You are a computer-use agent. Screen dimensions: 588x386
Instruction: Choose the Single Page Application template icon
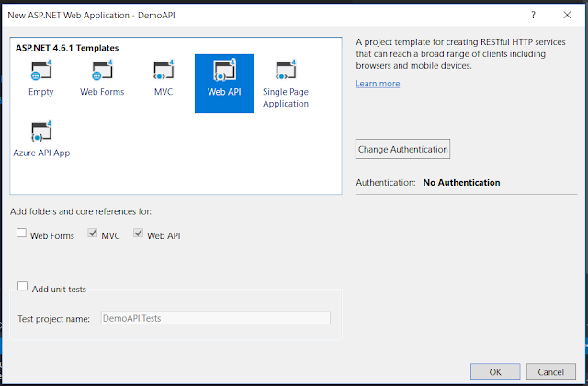(286, 70)
